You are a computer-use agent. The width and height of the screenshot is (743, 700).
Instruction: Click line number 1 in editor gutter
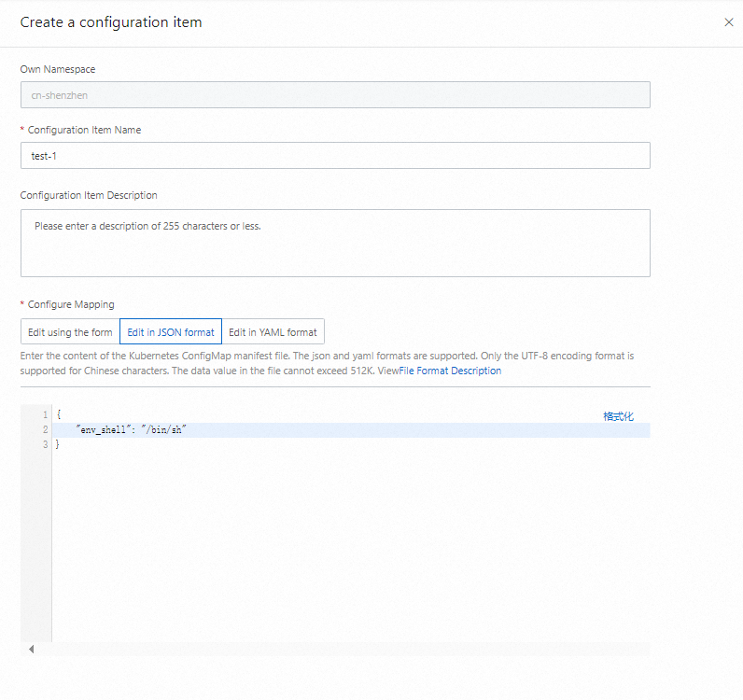click(44, 413)
